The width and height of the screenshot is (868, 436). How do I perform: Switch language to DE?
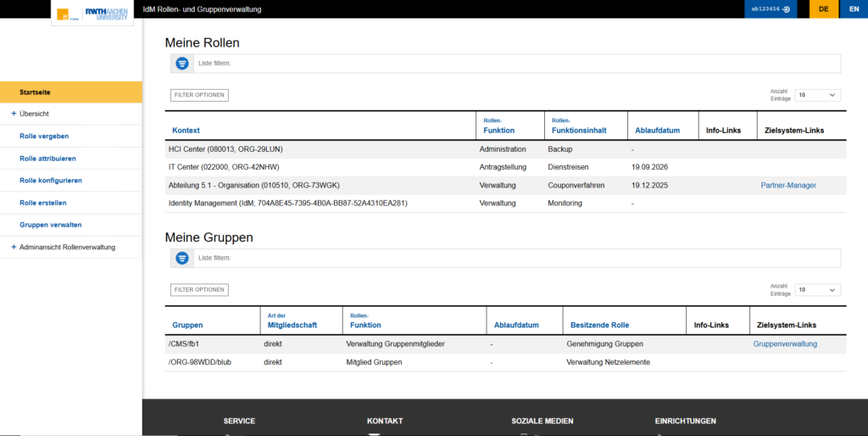point(824,9)
